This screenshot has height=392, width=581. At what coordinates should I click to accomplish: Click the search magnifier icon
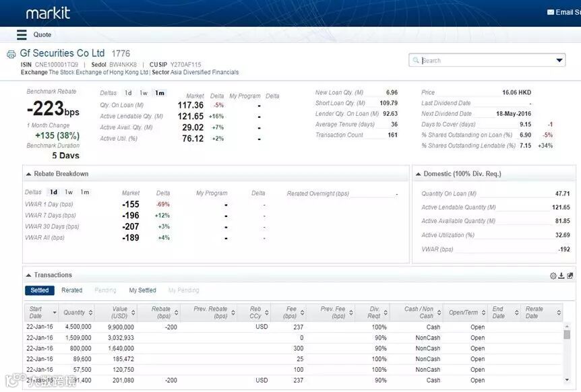pos(416,60)
